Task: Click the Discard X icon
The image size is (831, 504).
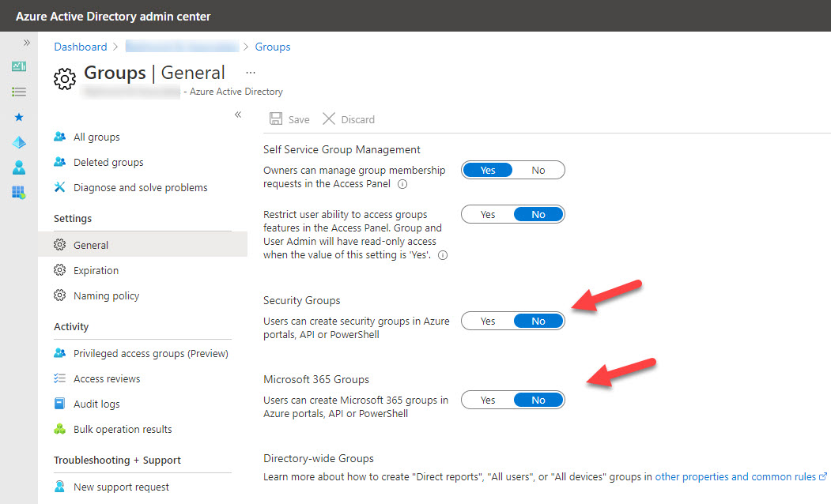Action: point(329,118)
